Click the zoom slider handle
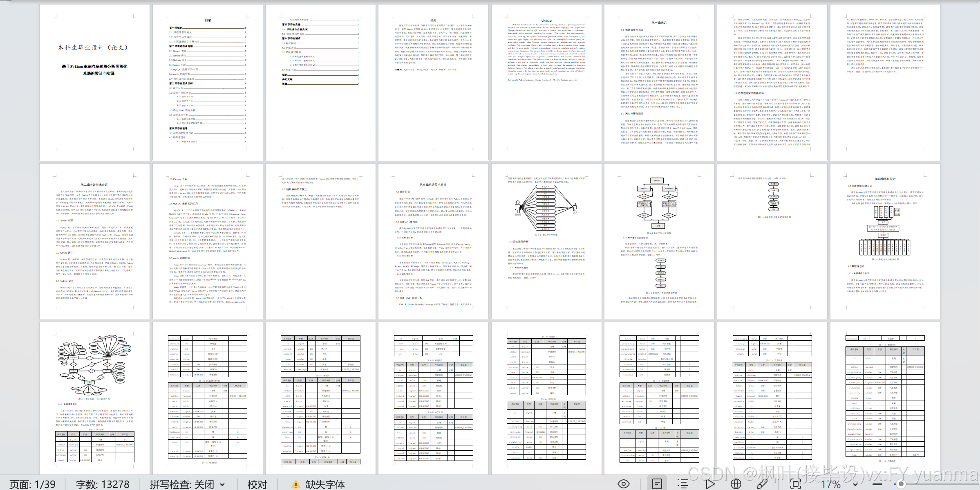Viewport: 980px width, 490px height. tap(901, 484)
